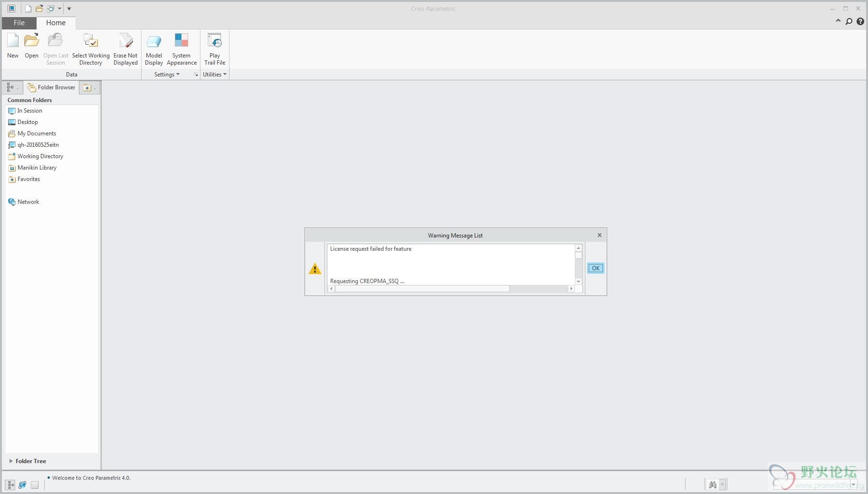Click the New file ribbon button
This screenshot has width=868, height=494.
(13, 46)
